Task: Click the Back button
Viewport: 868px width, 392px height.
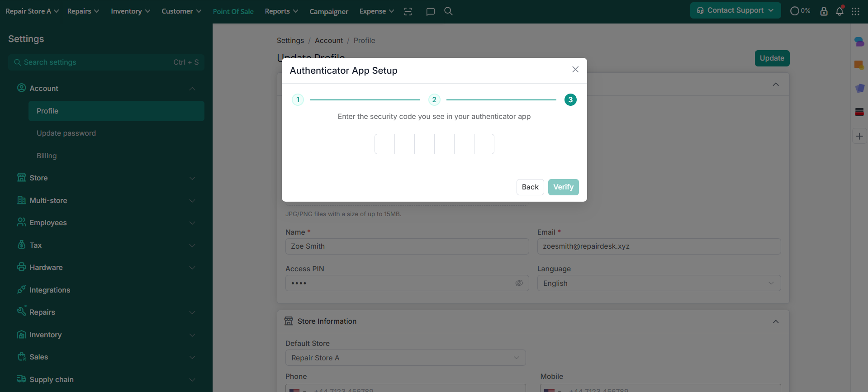Action: 530,187
